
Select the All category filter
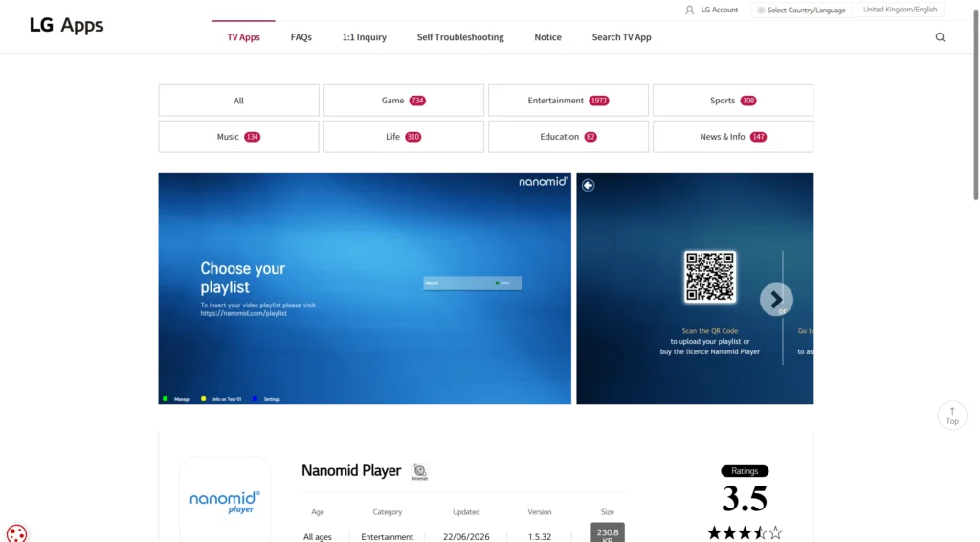coord(238,100)
